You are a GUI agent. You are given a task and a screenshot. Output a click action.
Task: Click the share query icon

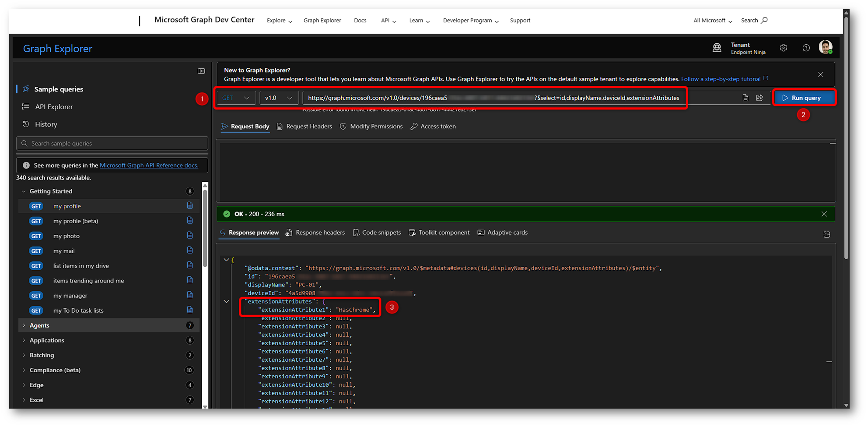[759, 98]
